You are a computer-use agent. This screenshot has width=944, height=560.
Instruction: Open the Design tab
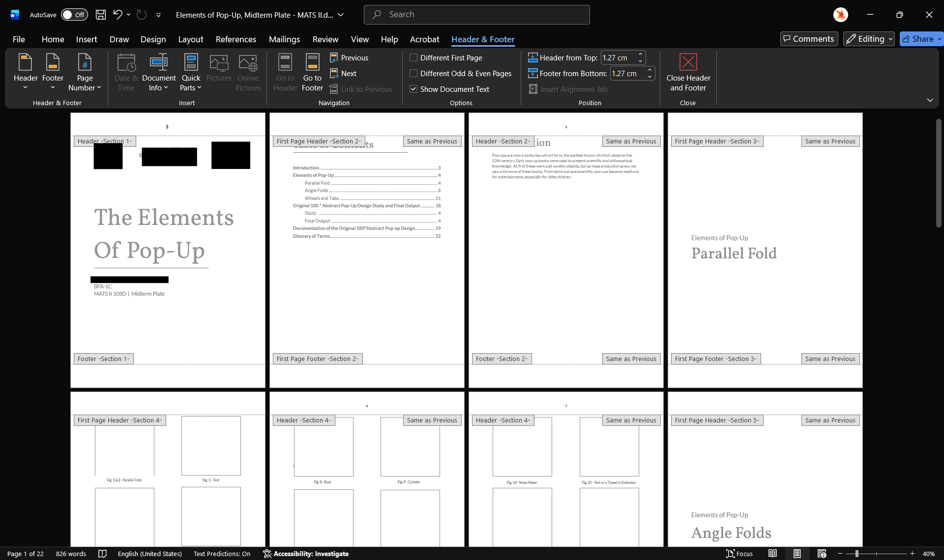(x=153, y=39)
